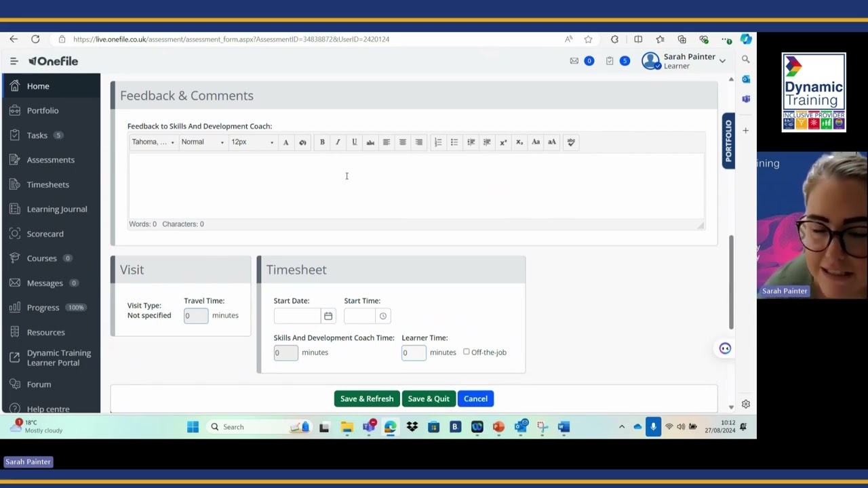Tick the Off-the-job checkbox
The image size is (868, 488).
tap(467, 352)
